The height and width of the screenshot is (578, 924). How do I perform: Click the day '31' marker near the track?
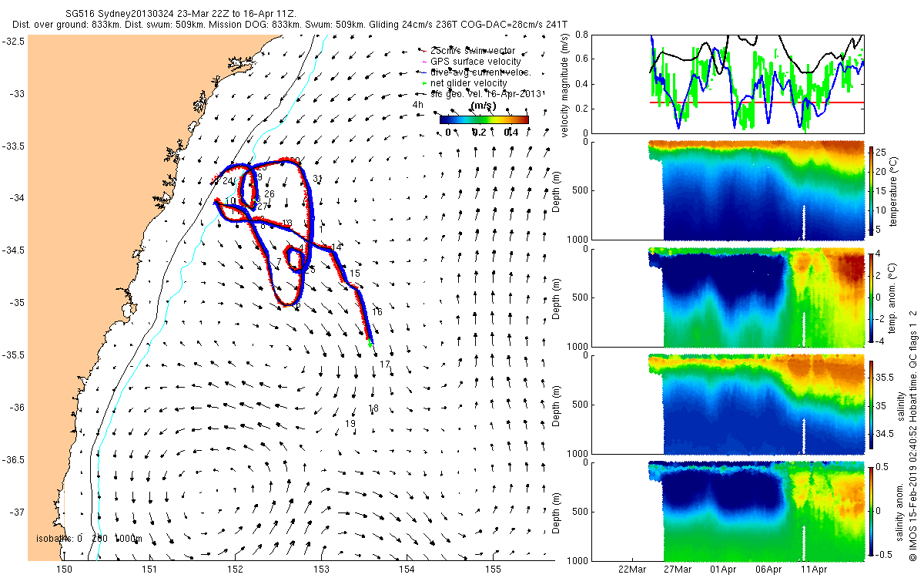(318, 180)
